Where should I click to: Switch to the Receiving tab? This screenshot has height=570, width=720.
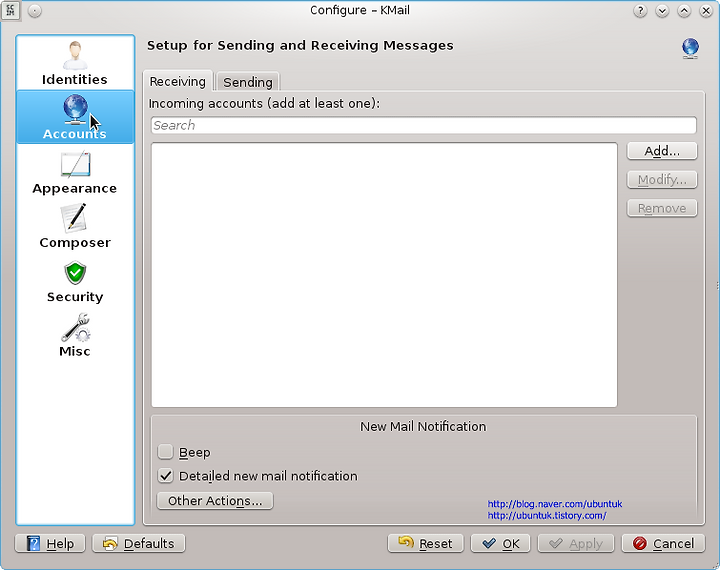point(178,81)
